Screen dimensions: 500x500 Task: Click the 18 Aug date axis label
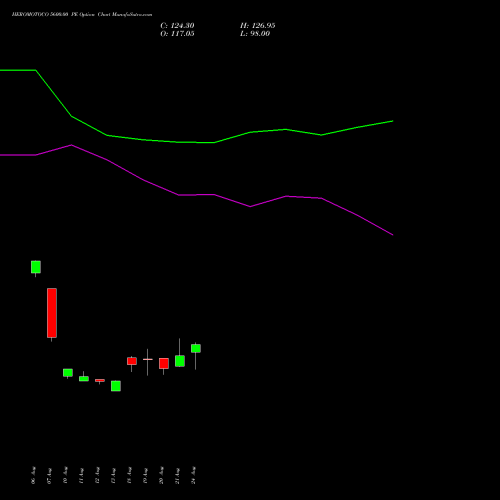pos(129,475)
